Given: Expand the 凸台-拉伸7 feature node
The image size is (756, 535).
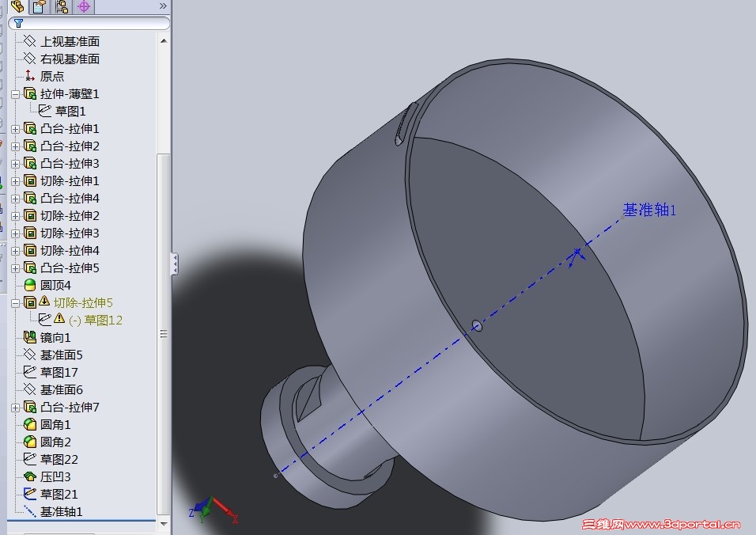Looking at the screenshot, I should tap(16, 407).
